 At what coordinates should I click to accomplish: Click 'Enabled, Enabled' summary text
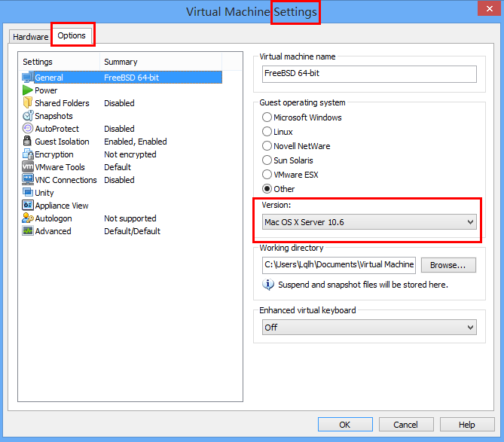pyautogui.click(x=136, y=142)
